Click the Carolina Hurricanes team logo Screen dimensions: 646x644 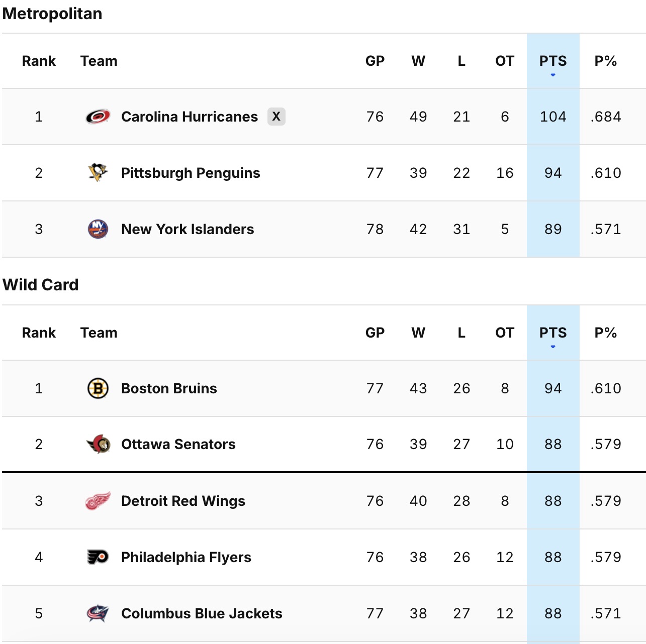(98, 117)
